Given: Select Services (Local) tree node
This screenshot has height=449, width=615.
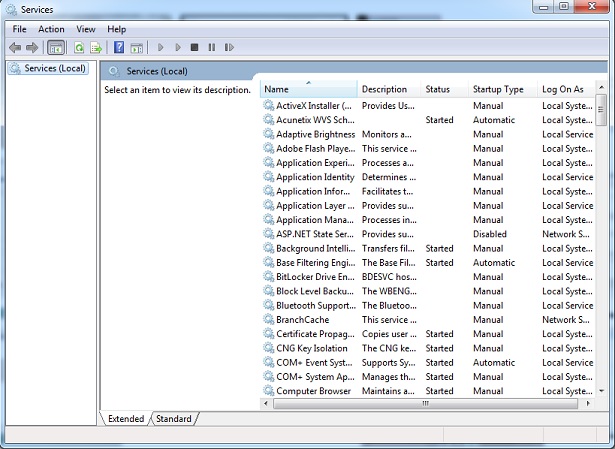Looking at the screenshot, I should tap(48, 68).
